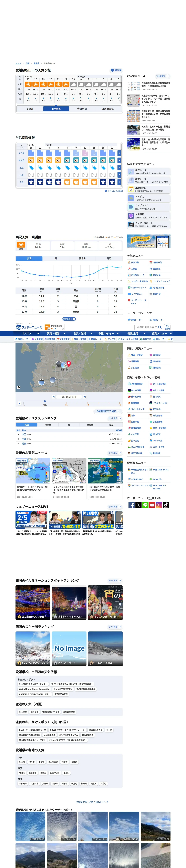The image size is (186, 868).
Task: Expand the 季節/レジャー nav menu
Action: [108, 334]
